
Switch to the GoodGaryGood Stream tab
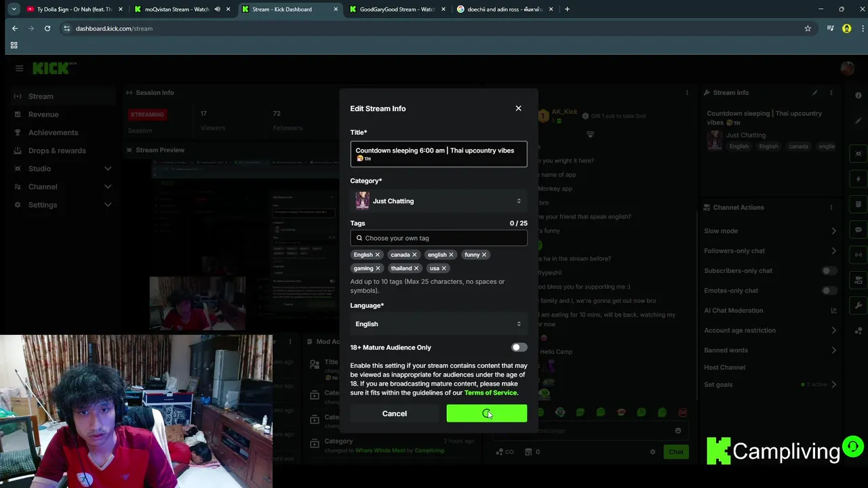pos(397,9)
